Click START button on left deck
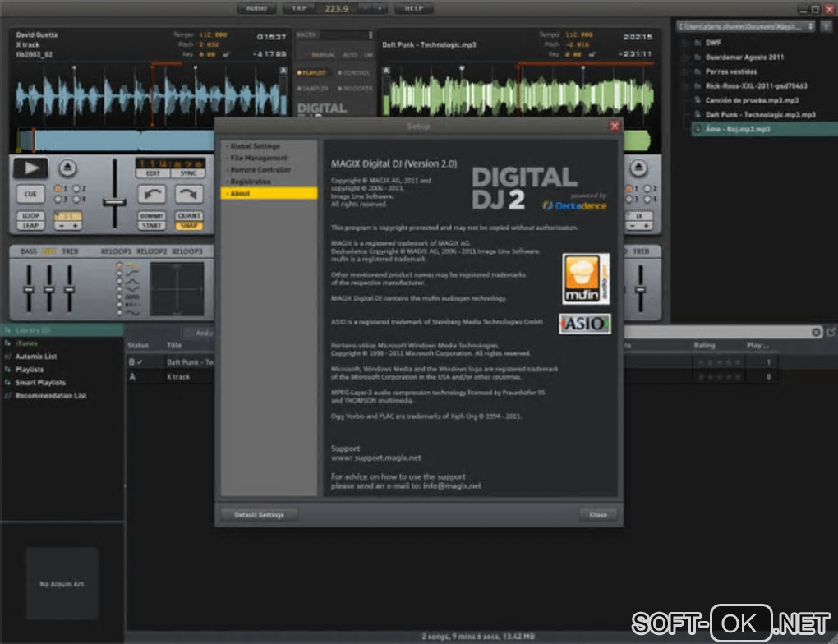Image resolution: width=838 pixels, height=644 pixels. pos(152,226)
